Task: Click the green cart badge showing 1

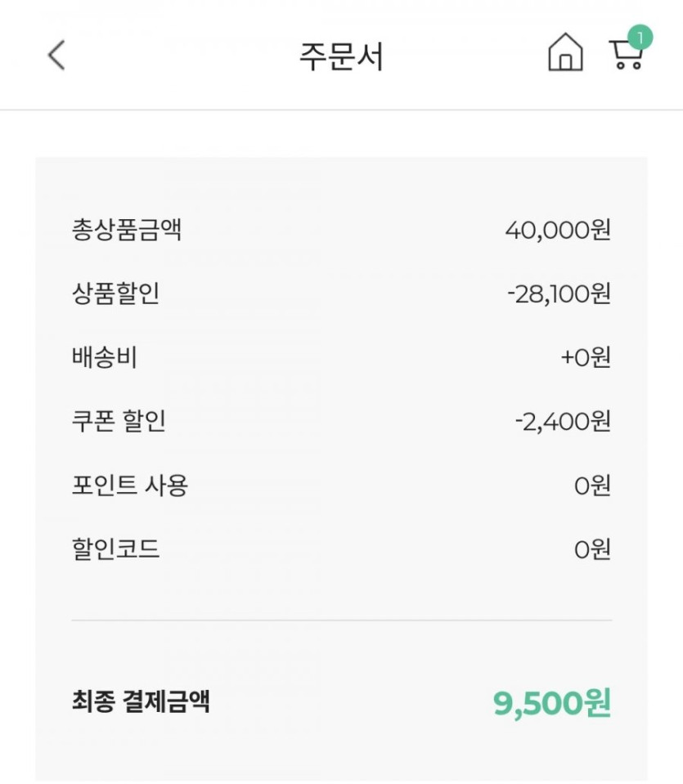Action: pos(640,37)
